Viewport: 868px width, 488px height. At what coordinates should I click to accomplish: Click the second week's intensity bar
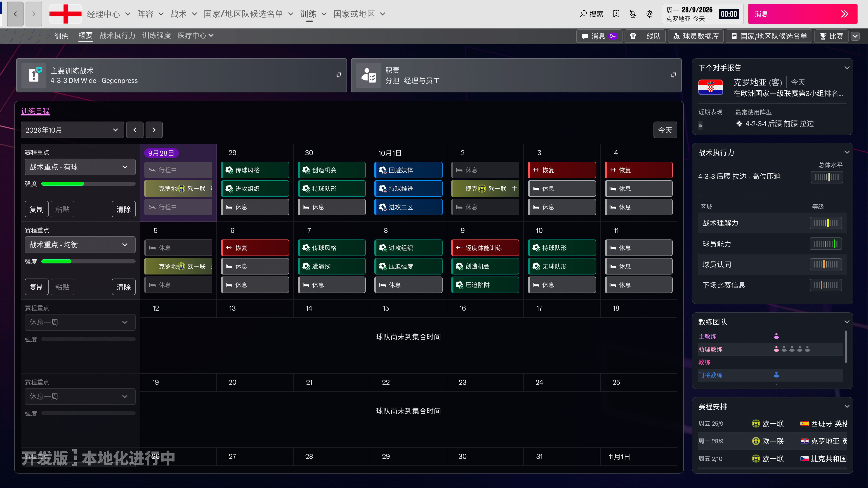click(88, 262)
